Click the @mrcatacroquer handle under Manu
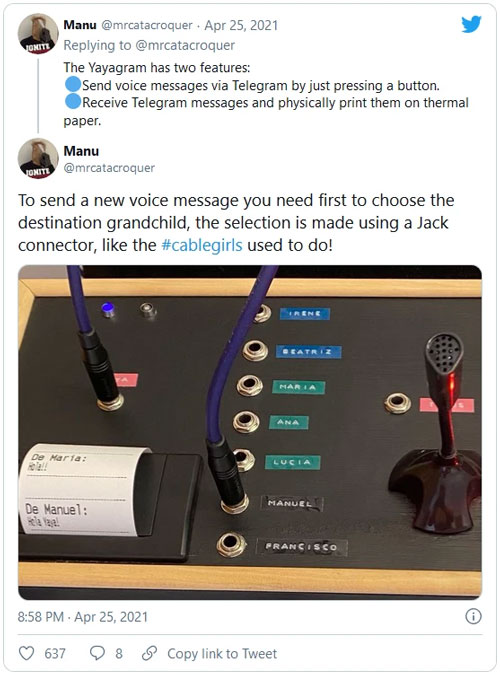Screen dimensions: 500x675 click(109, 167)
